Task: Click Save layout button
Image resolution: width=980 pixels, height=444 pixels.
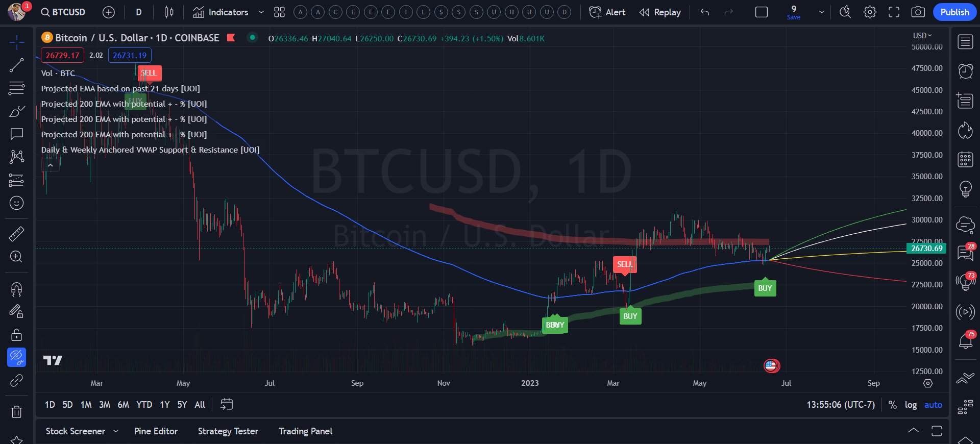Action: click(x=793, y=12)
